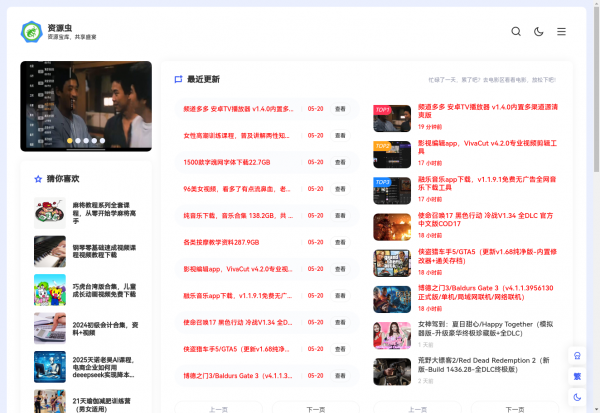Click the star icon beside 猜你喜欢

click(38, 179)
